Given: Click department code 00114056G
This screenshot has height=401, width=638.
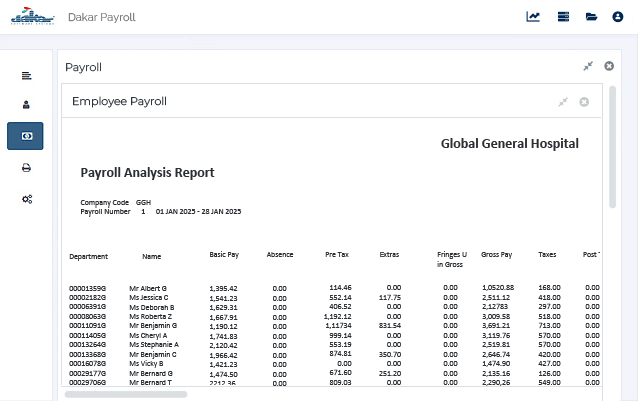Looking at the screenshot, I should coord(87,336).
